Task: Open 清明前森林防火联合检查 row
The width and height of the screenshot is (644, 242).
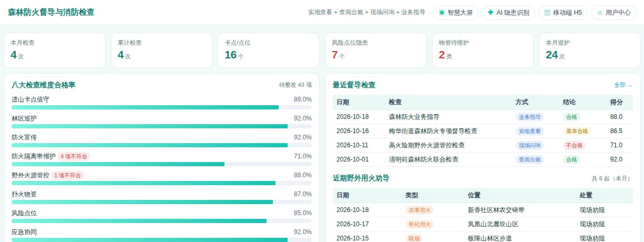Action: click(483, 159)
